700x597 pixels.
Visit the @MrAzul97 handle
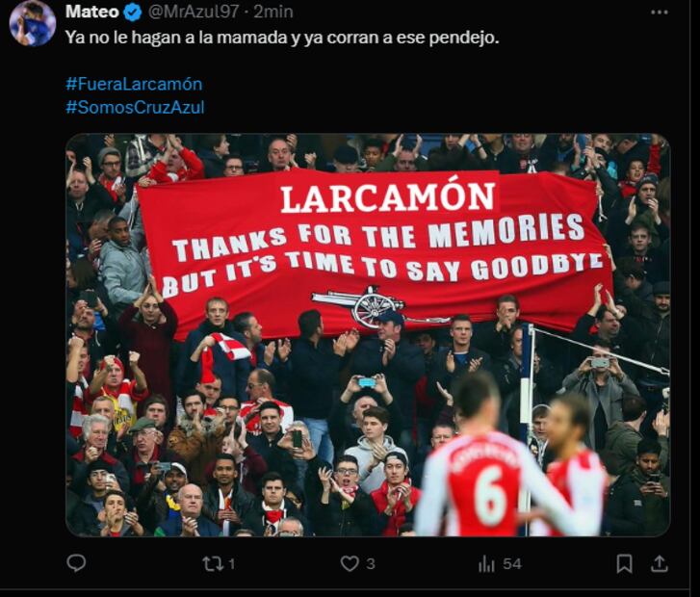click(194, 12)
